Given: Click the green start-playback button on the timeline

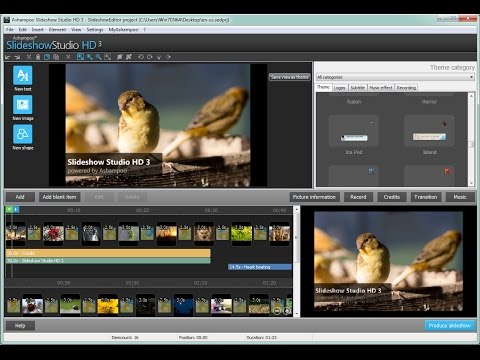Looking at the screenshot, I should click(x=9, y=209).
